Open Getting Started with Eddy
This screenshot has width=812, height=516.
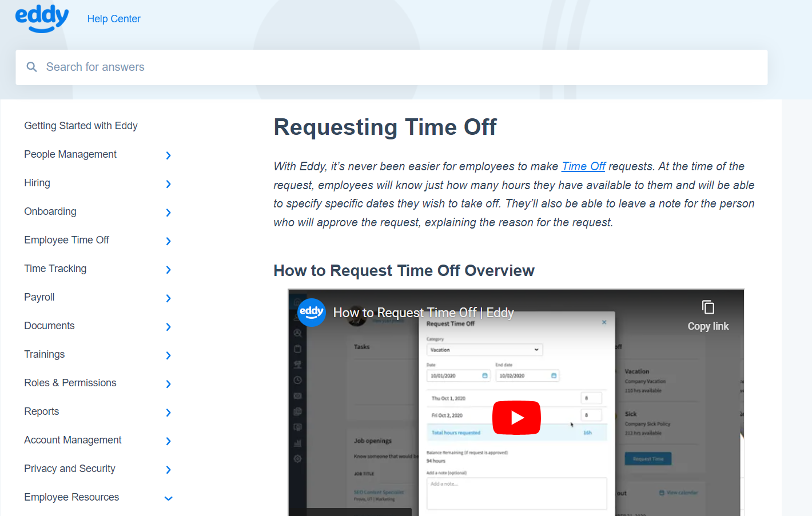click(x=81, y=126)
